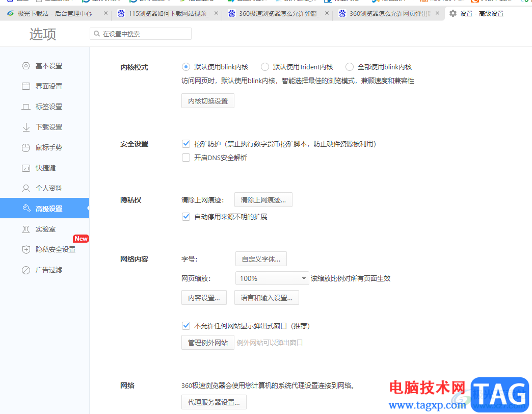Click the 个人资料 person icon

26,188
